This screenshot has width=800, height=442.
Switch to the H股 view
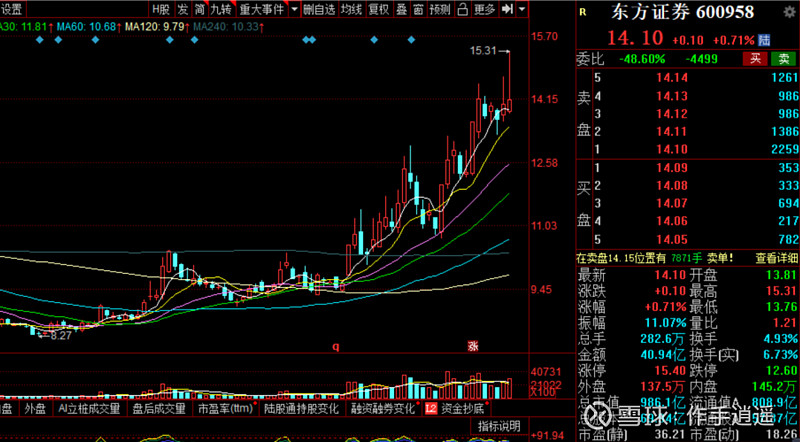[160, 9]
